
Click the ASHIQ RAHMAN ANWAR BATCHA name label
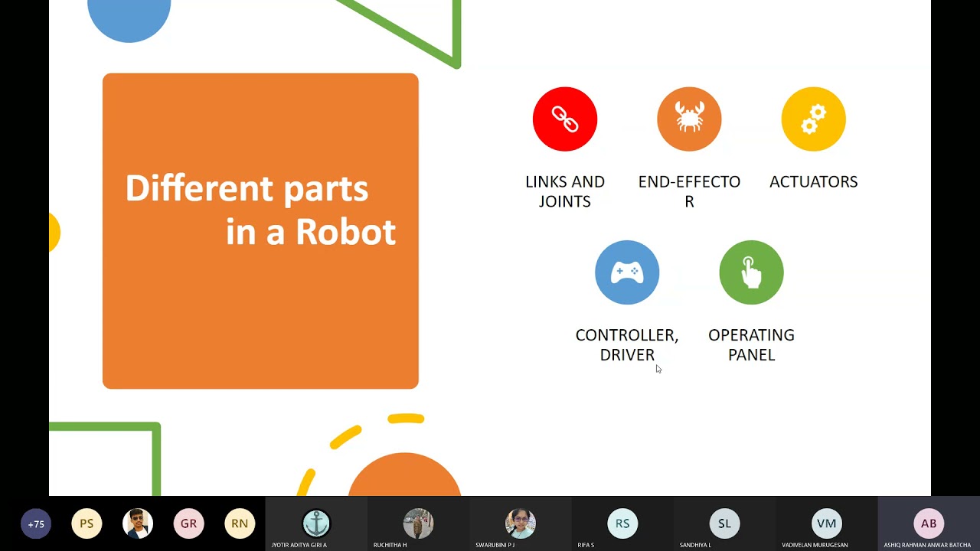[x=927, y=545]
